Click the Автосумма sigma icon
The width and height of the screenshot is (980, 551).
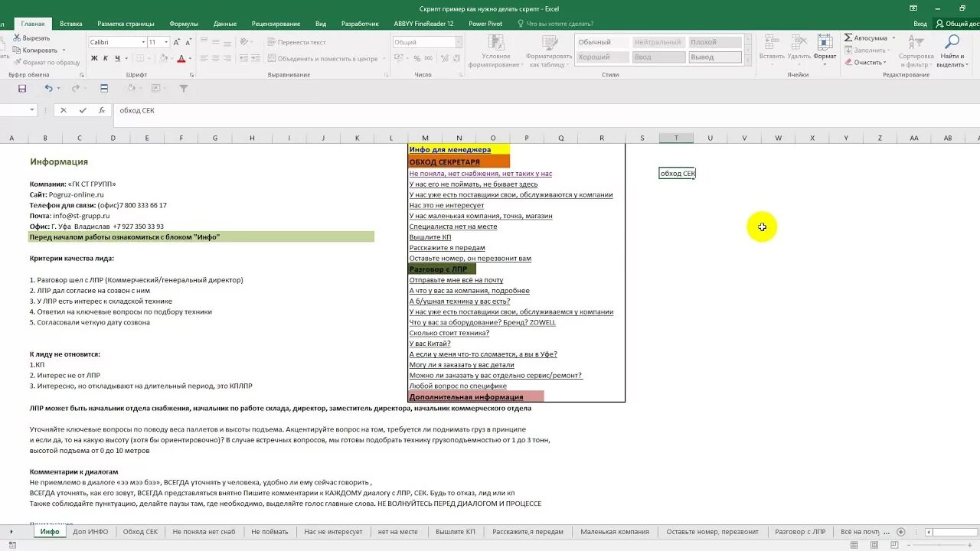pos(849,37)
